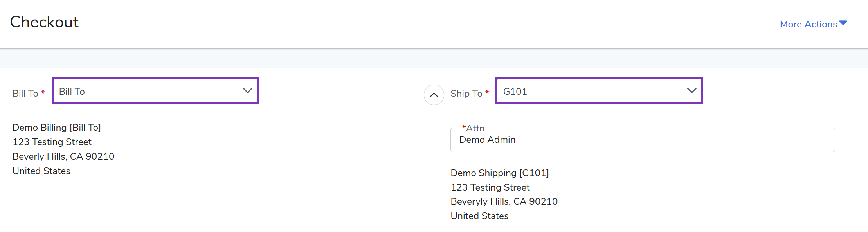Collapse the address section with round chevron
The image size is (868, 232).
[434, 95]
